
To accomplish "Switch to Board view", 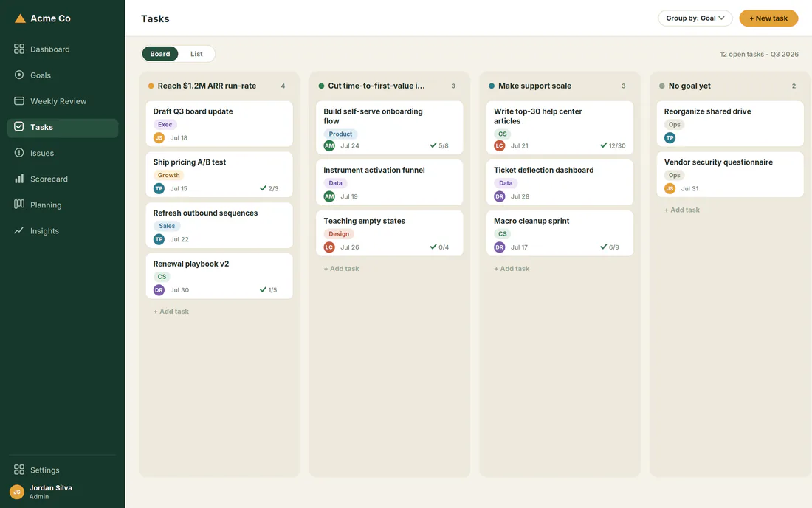I will click(x=160, y=54).
